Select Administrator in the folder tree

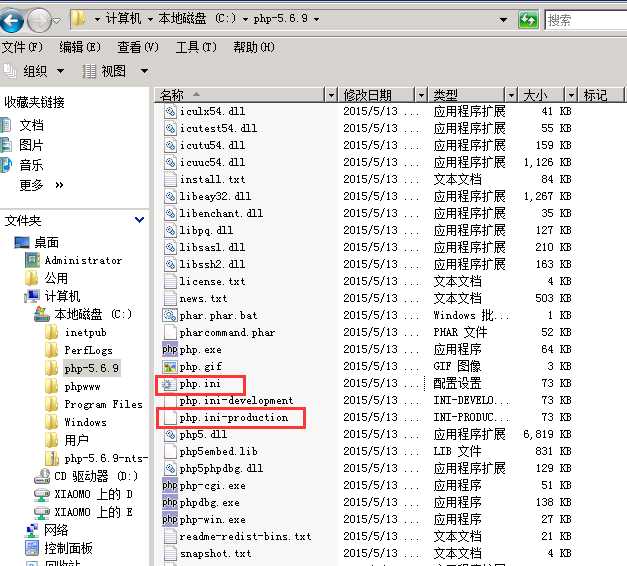click(83, 260)
